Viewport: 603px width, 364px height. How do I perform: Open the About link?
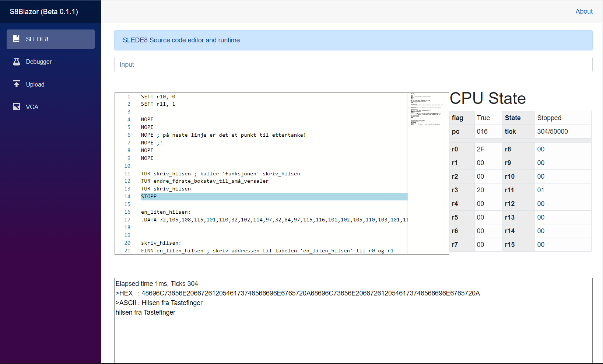click(584, 11)
